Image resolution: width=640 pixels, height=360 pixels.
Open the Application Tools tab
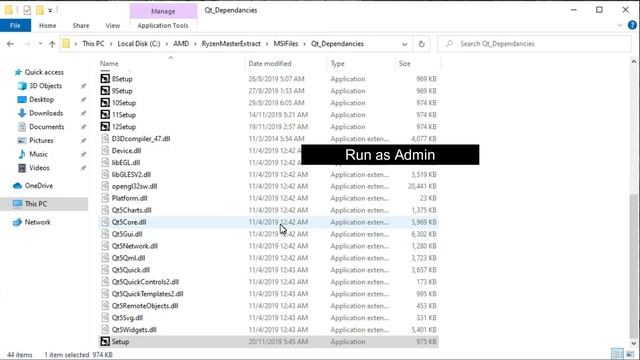pyautogui.click(x=163, y=25)
